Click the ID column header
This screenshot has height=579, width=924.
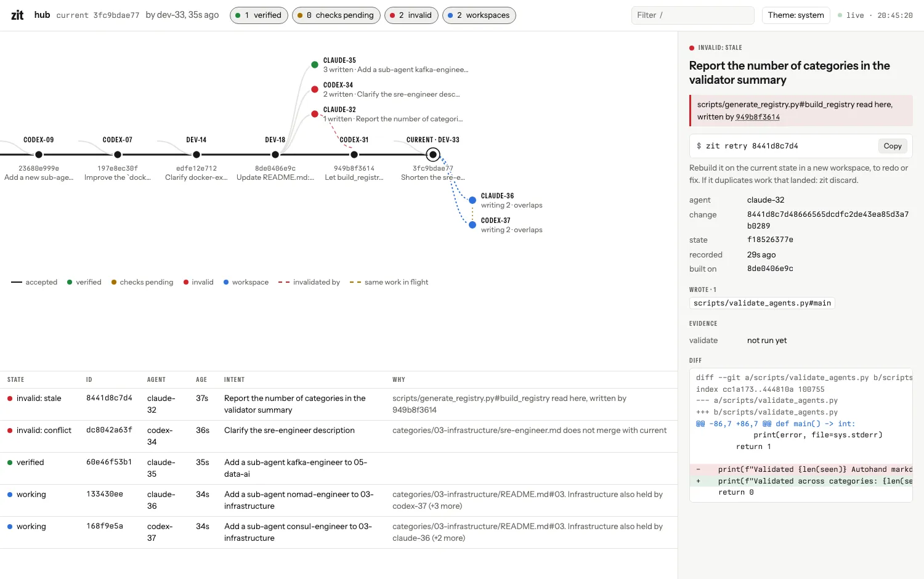click(89, 380)
